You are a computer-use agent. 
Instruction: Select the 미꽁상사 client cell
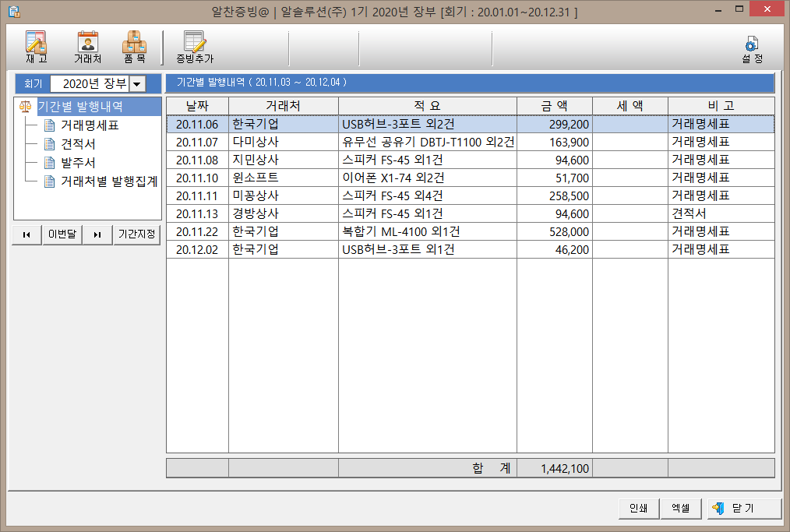point(283,196)
